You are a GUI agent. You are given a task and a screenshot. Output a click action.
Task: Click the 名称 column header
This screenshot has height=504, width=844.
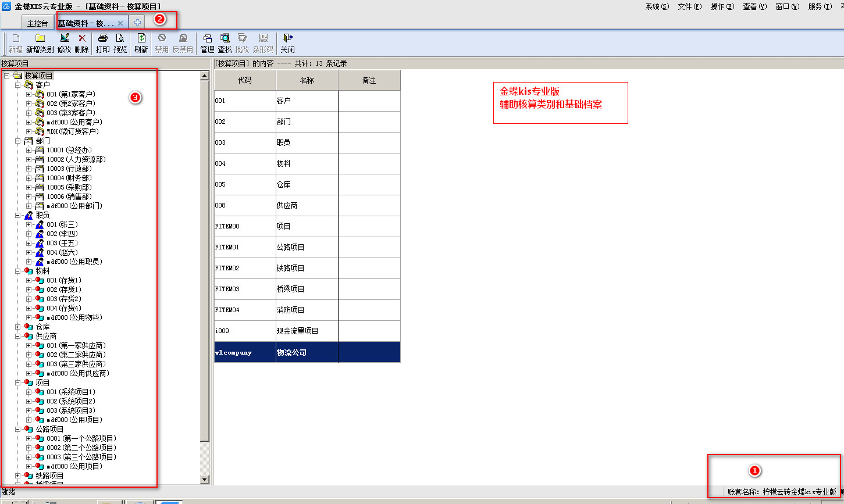tap(307, 80)
